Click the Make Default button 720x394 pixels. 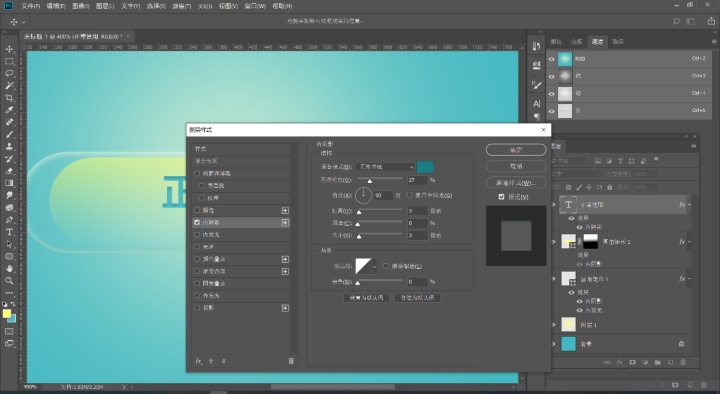tap(366, 298)
